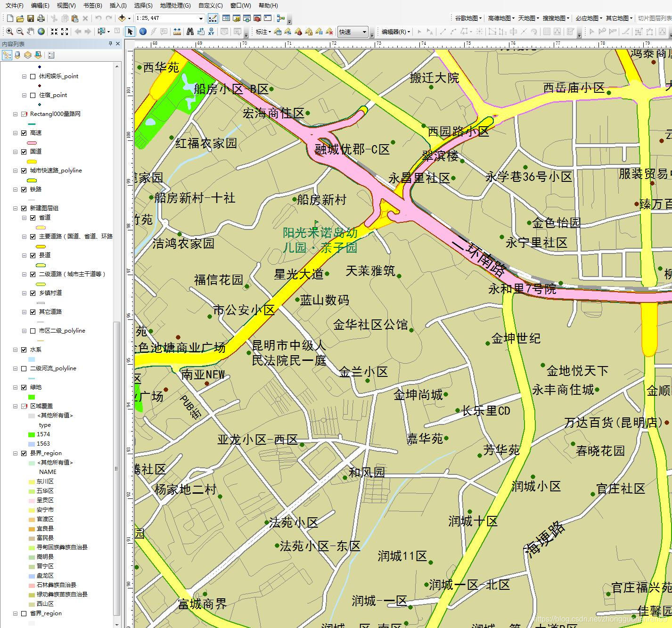Select the Identify tool
The height and width of the screenshot is (628, 672).
point(143,32)
